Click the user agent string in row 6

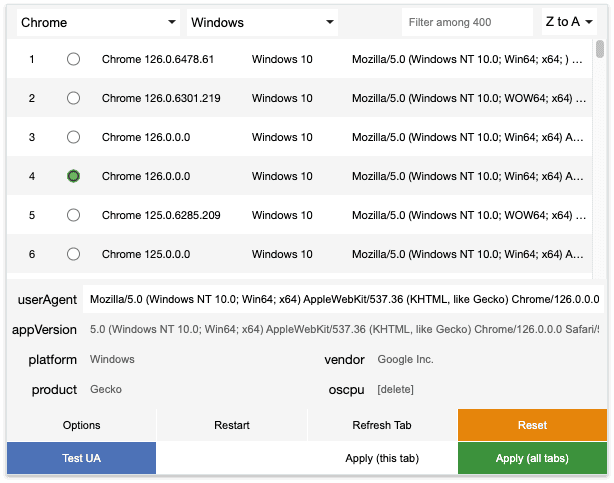pos(468,254)
